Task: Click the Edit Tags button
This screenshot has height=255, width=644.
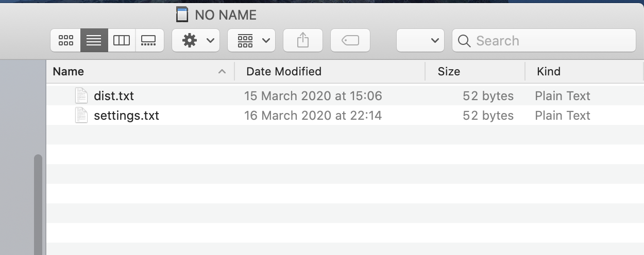Action: point(350,41)
